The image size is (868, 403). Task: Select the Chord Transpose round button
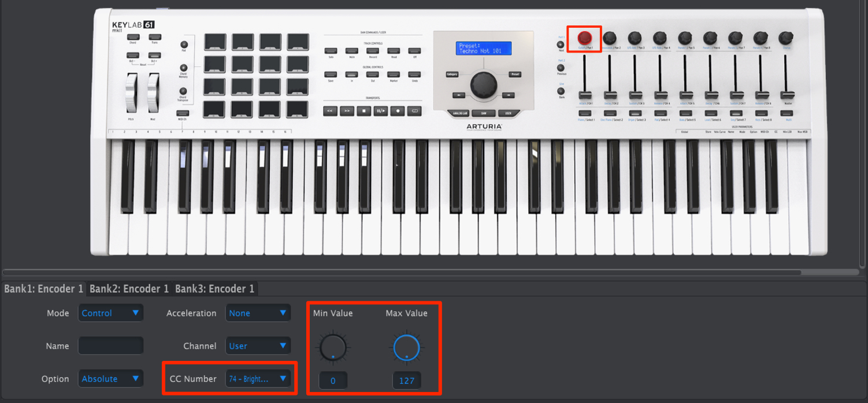[184, 91]
